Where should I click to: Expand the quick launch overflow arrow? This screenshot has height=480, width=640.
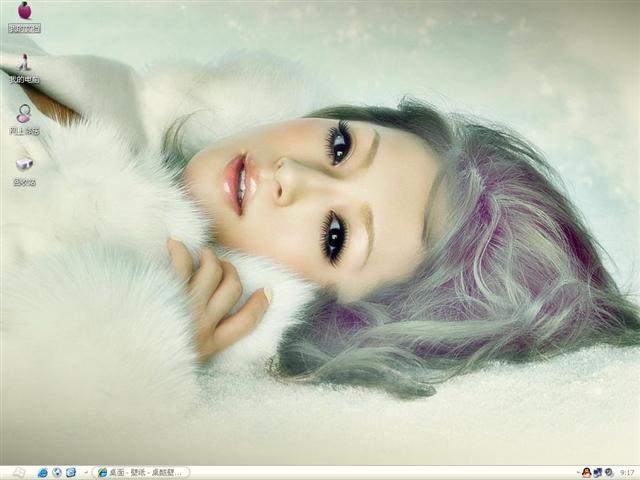click(x=86, y=473)
